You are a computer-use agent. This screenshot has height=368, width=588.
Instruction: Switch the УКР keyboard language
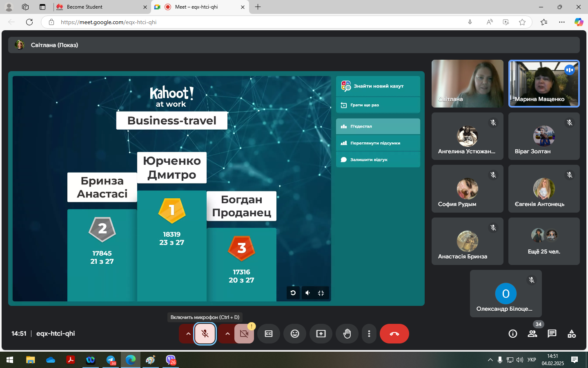[532, 360]
